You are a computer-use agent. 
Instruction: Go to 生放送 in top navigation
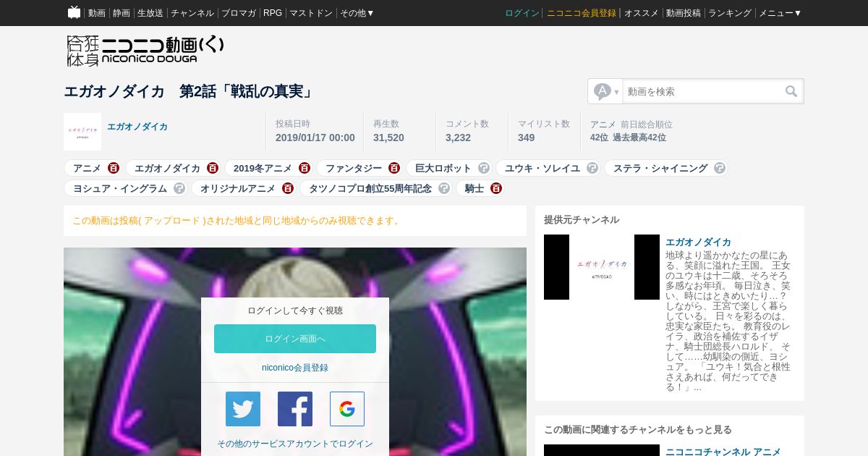coord(150,13)
